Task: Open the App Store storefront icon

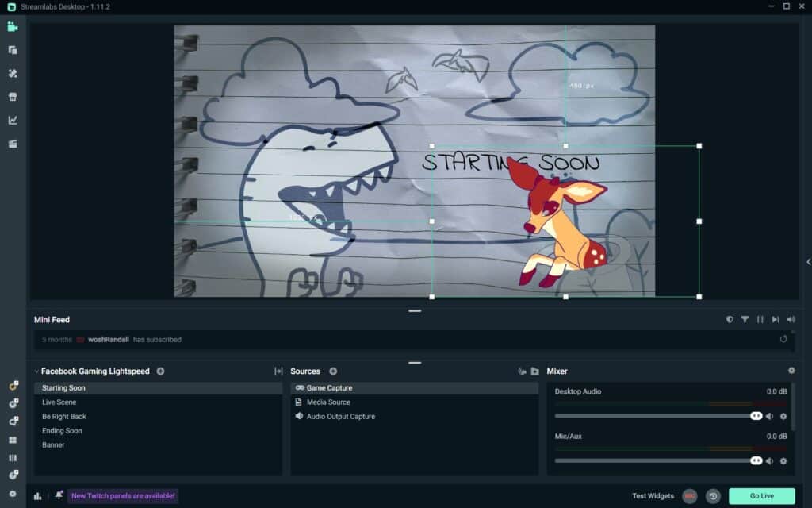Action: coord(13,96)
